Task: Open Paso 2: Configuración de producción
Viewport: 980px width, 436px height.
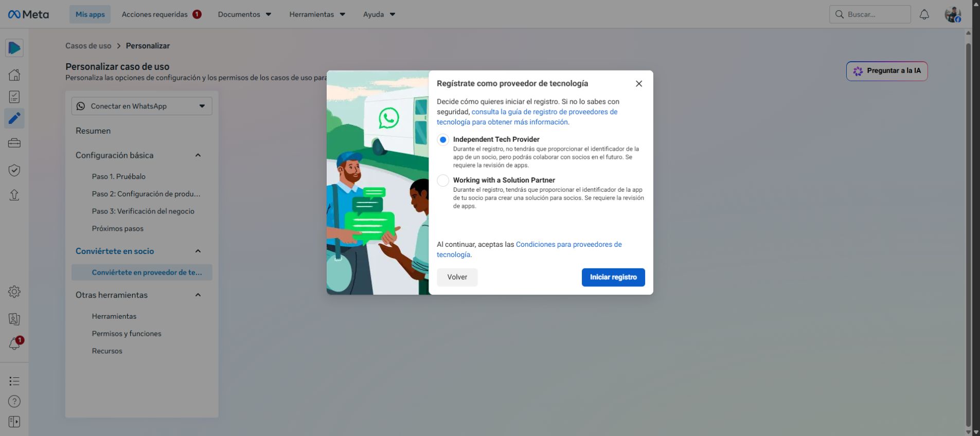Action: (146, 194)
